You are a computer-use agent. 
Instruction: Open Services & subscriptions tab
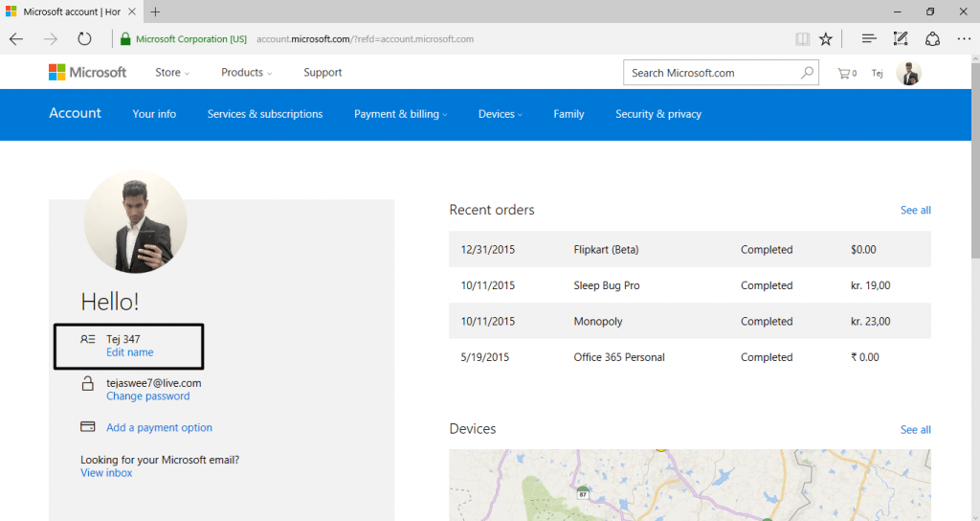coord(265,114)
